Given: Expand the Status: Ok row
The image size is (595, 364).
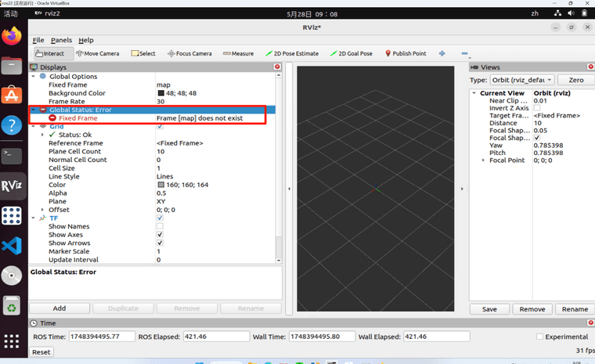Looking at the screenshot, I should (x=42, y=135).
